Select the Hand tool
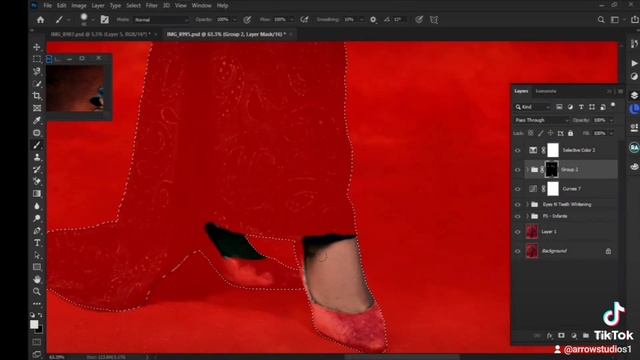 click(x=37, y=279)
